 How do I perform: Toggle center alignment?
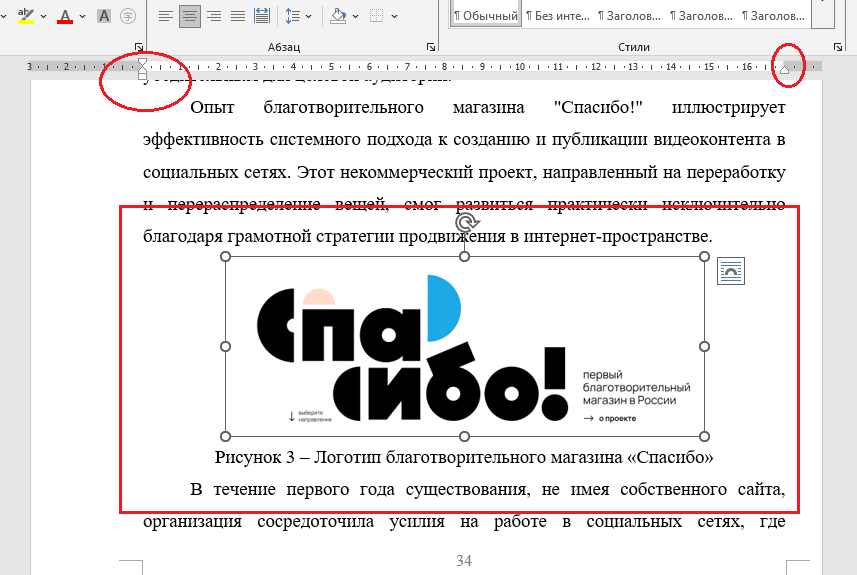point(190,16)
